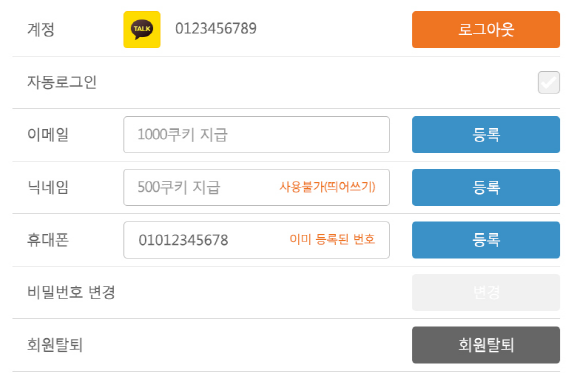
Task: Click the 이메일 row label
Action: coord(48,134)
